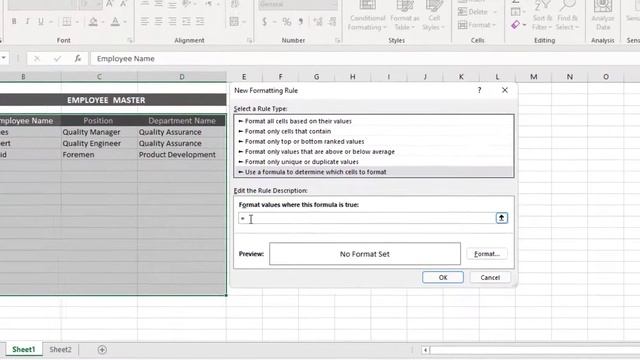Add a new sheet with plus icon
The height and width of the screenshot is (360, 640).
click(x=102, y=350)
